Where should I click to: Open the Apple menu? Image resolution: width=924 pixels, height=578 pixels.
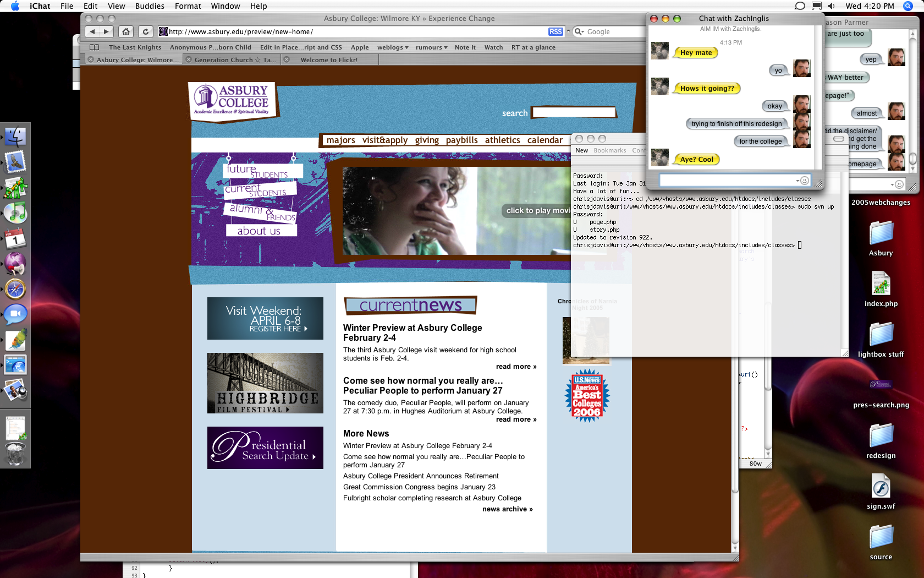click(x=15, y=6)
